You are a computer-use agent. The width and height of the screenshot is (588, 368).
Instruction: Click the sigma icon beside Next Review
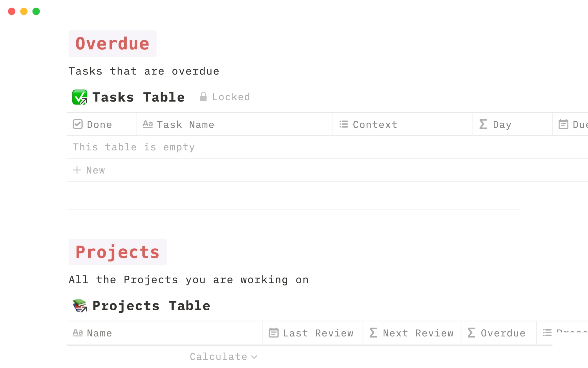click(373, 333)
